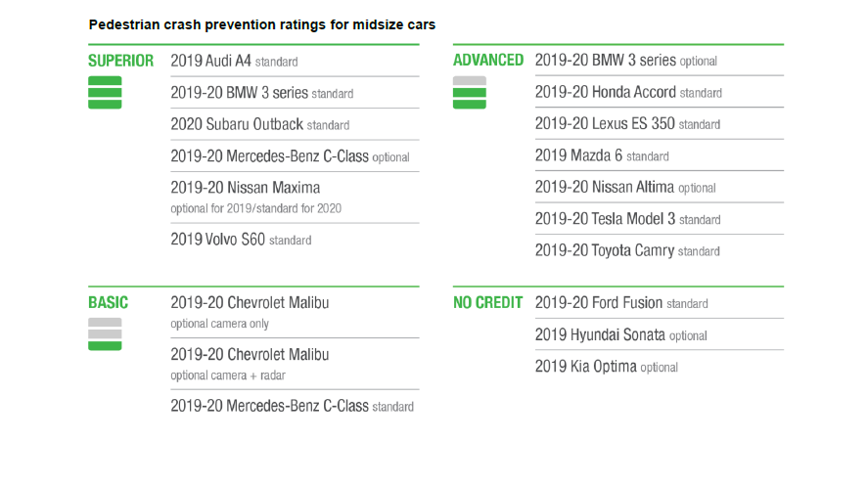This screenshot has width=868, height=486.
Task: Click the 2019-20 Honda Accord entry
Action: pos(628,92)
